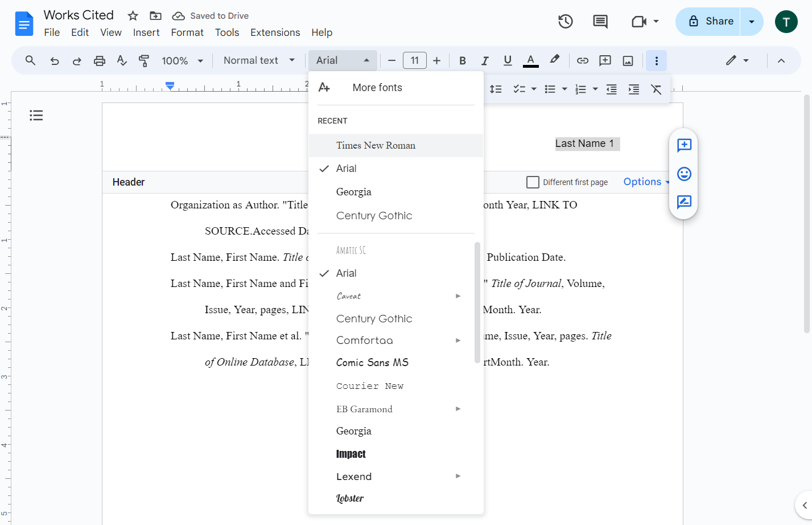Click the font size input field

click(x=415, y=60)
